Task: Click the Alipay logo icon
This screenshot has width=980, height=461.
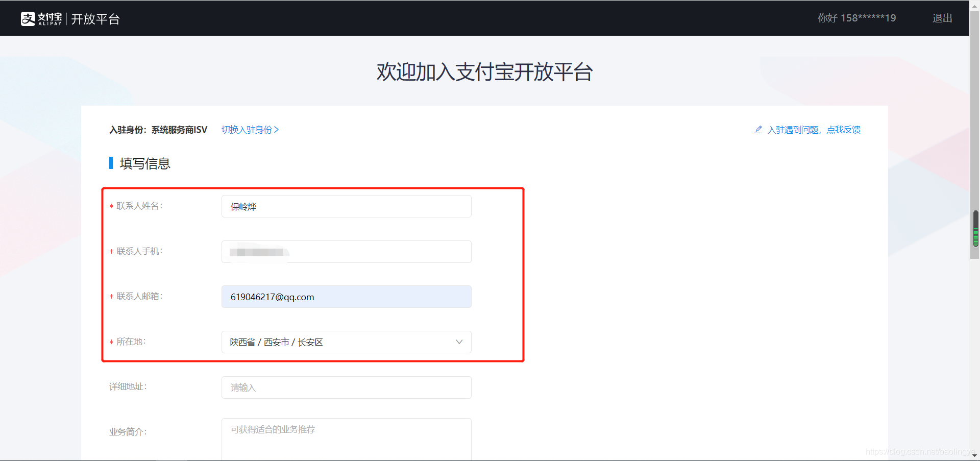Action: coord(28,18)
